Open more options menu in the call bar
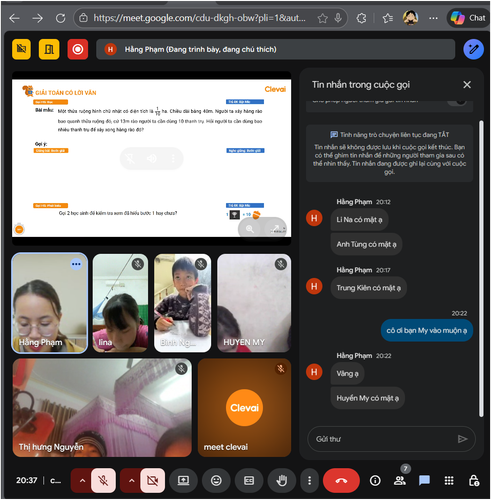 [310, 480]
